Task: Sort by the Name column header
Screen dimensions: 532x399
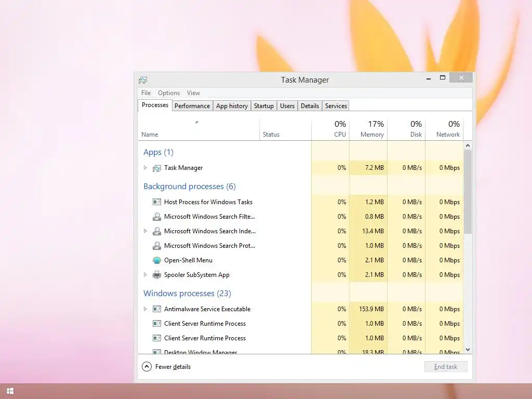Action: click(x=199, y=129)
